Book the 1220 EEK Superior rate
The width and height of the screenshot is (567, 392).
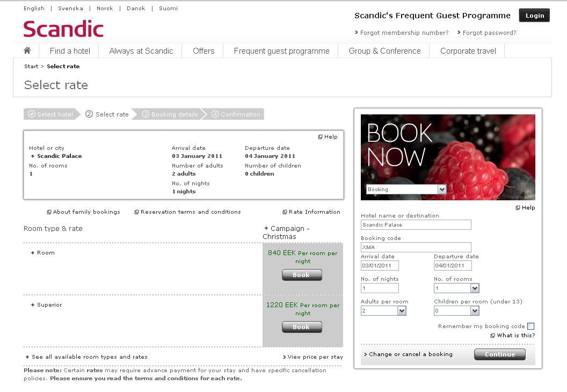coord(302,327)
